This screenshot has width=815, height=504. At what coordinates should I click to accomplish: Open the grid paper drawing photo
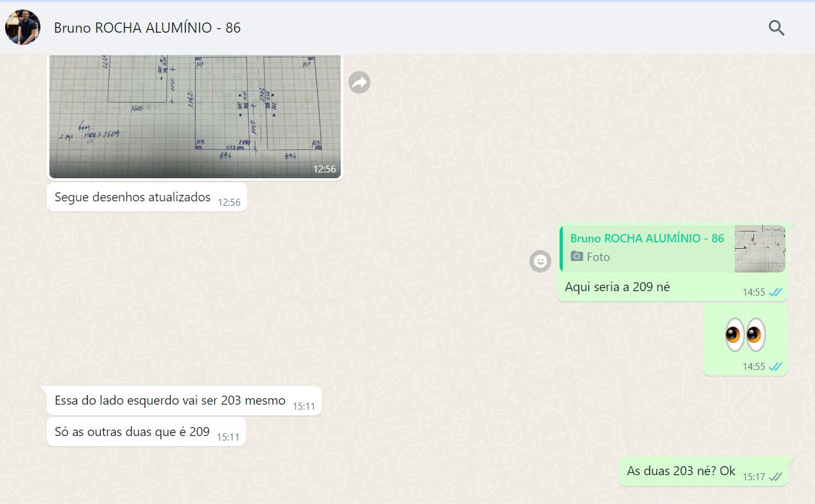pyautogui.click(x=196, y=116)
